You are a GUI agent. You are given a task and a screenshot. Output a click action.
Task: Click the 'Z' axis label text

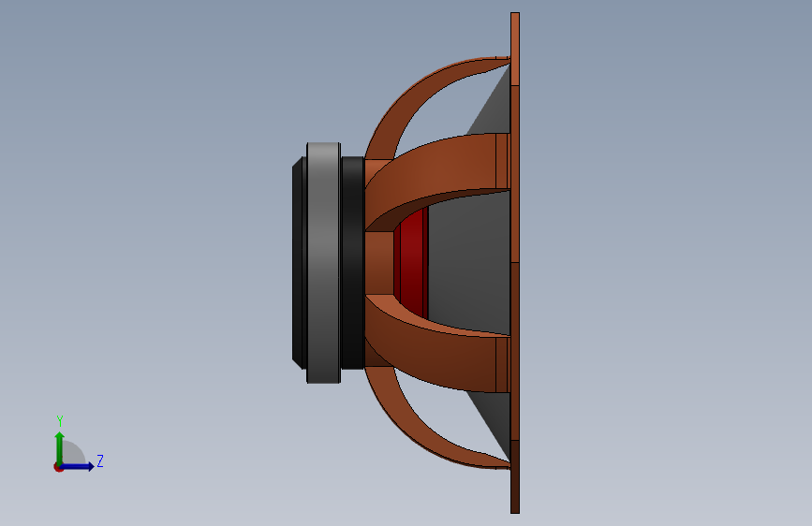point(100,460)
